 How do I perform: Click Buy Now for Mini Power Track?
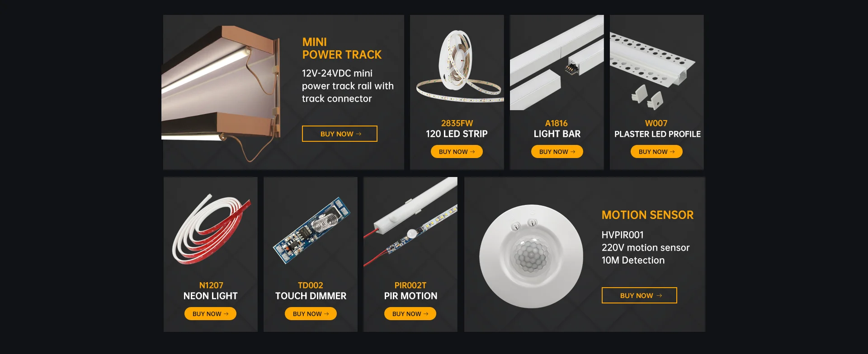coord(340,134)
